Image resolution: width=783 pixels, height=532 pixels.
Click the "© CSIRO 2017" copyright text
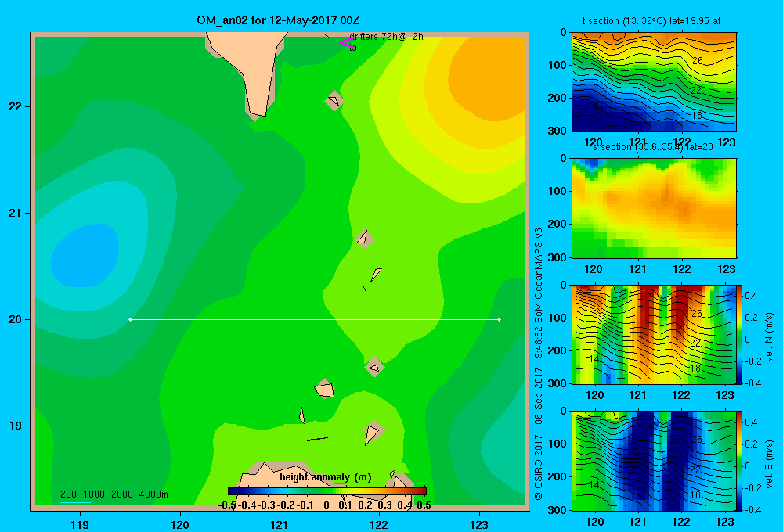tap(539, 466)
